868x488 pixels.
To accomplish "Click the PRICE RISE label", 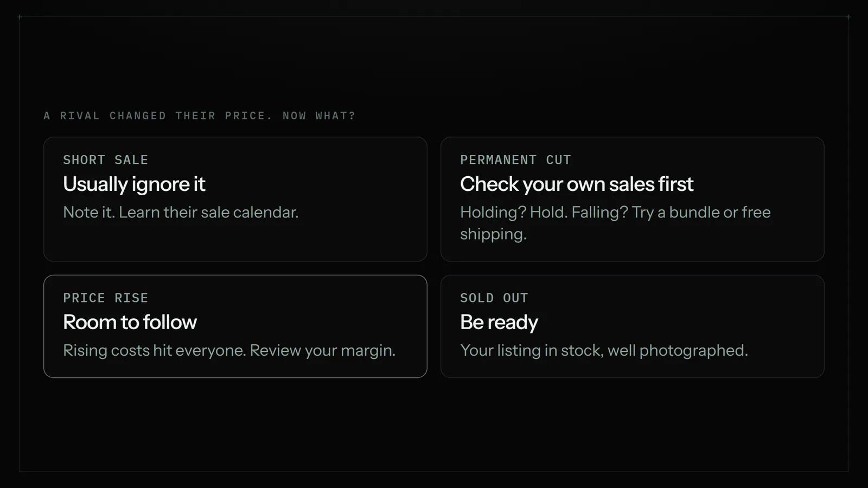I will (105, 298).
